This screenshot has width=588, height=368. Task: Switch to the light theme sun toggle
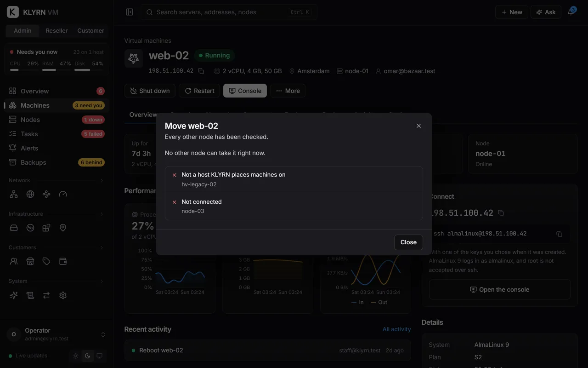point(76,356)
